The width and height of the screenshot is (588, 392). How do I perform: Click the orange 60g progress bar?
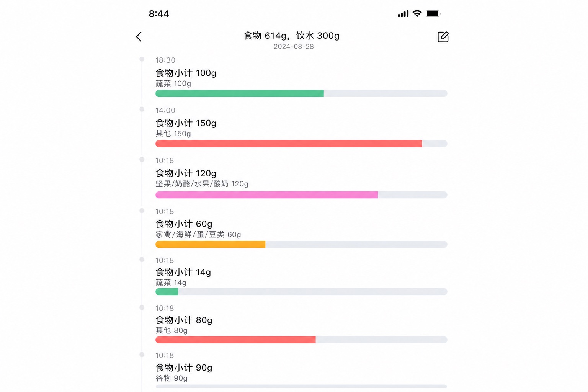click(x=301, y=244)
